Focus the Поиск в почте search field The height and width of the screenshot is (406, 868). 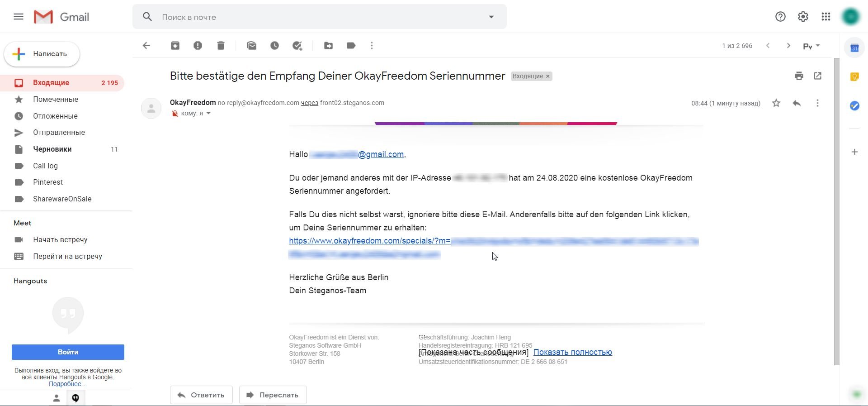pos(319,17)
